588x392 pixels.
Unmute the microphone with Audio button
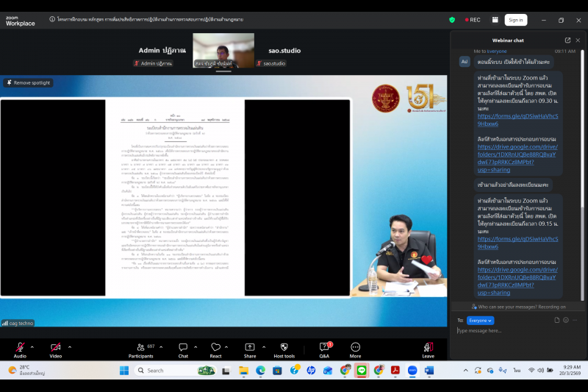pyautogui.click(x=20, y=347)
